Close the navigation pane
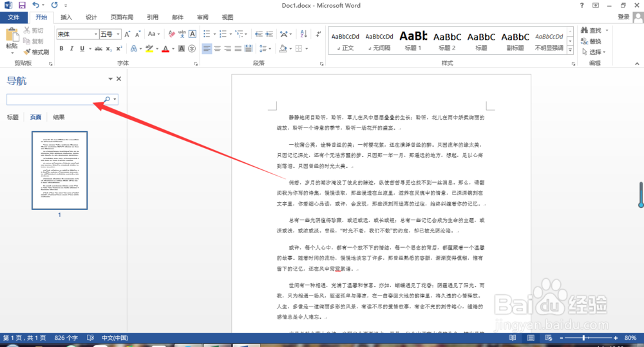Image resolution: width=644 pixels, height=347 pixels. pyautogui.click(x=118, y=79)
